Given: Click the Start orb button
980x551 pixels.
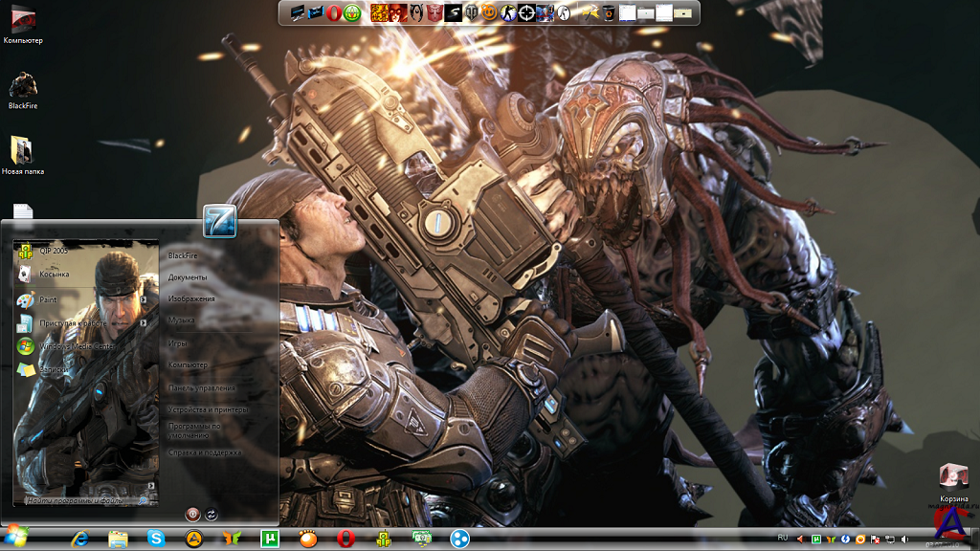Looking at the screenshot, I should pos(15,538).
